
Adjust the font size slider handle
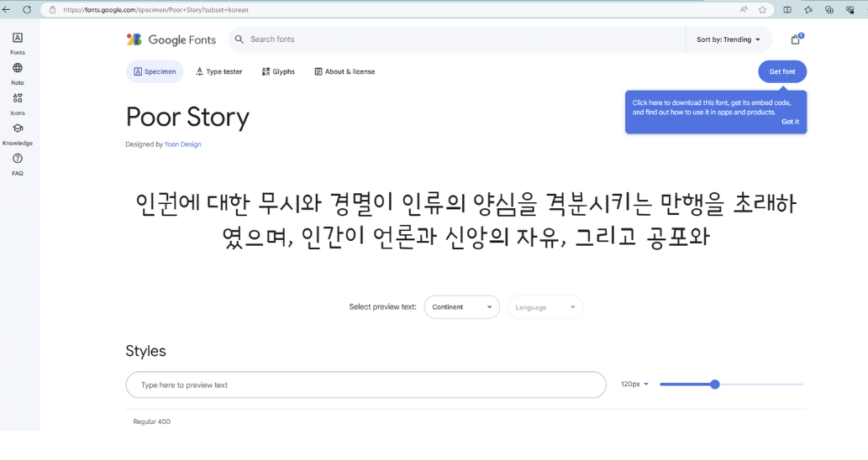(x=715, y=384)
